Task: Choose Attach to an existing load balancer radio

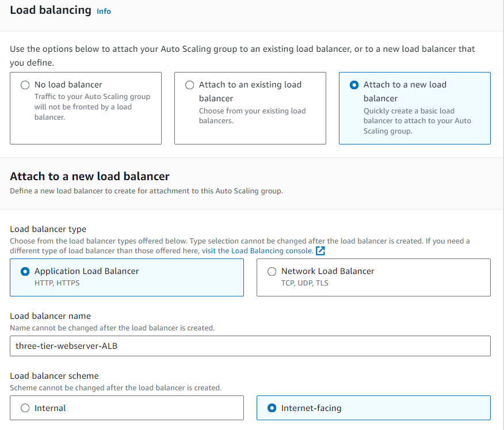Action: [x=190, y=85]
